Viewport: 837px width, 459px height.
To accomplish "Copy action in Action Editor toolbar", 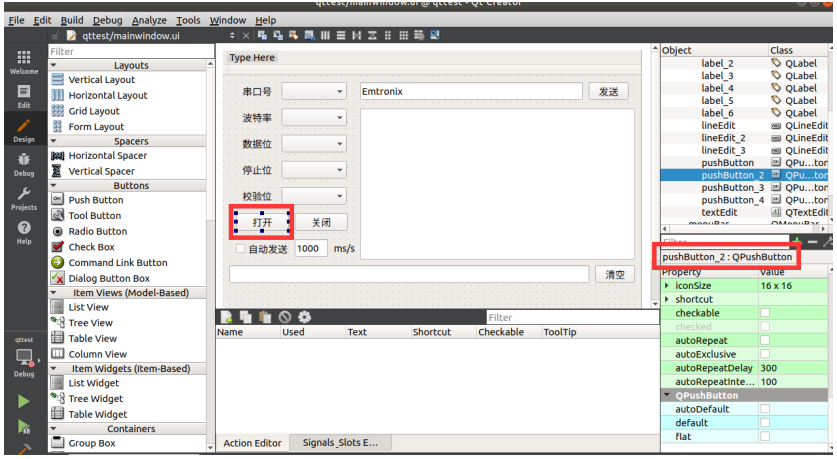I will pos(246,317).
